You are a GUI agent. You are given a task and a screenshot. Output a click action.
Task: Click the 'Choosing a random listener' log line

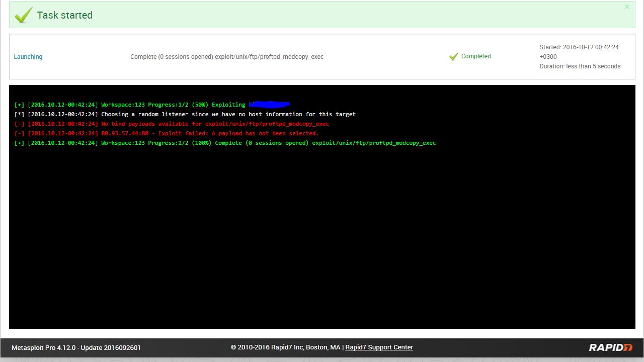185,114
